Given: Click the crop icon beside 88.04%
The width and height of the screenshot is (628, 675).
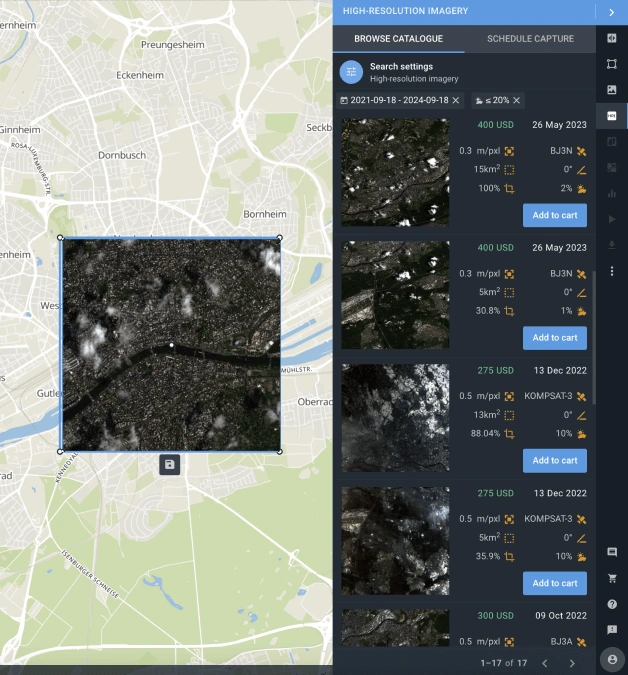Looking at the screenshot, I should click(x=509, y=433).
